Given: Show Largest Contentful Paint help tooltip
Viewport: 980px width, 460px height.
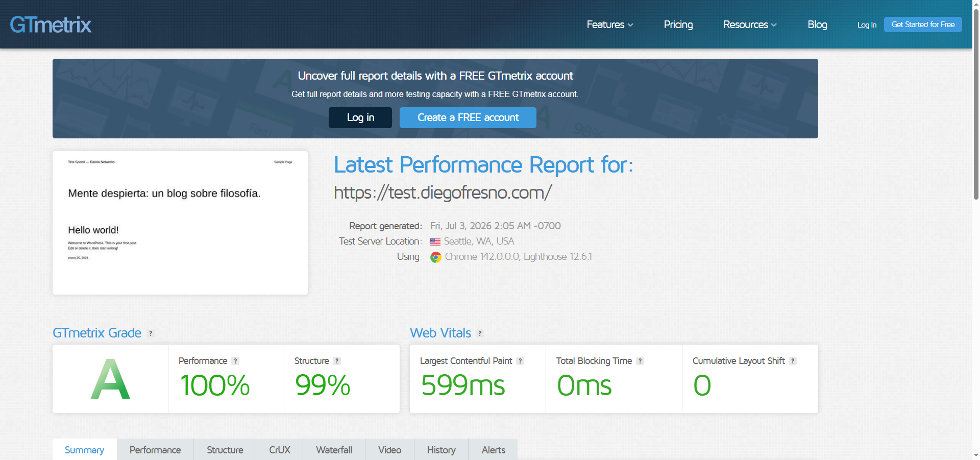Looking at the screenshot, I should pyautogui.click(x=520, y=361).
